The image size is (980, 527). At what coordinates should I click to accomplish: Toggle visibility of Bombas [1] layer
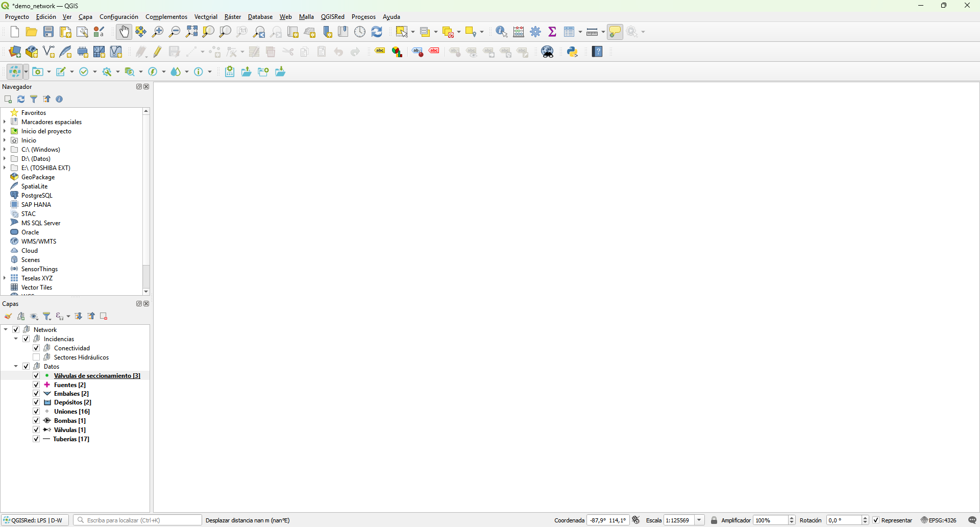coord(36,421)
